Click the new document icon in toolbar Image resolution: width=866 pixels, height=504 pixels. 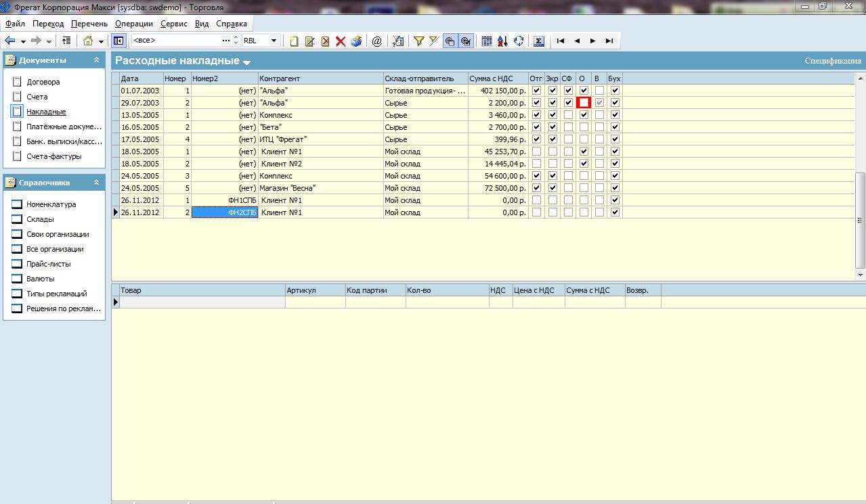tap(294, 41)
